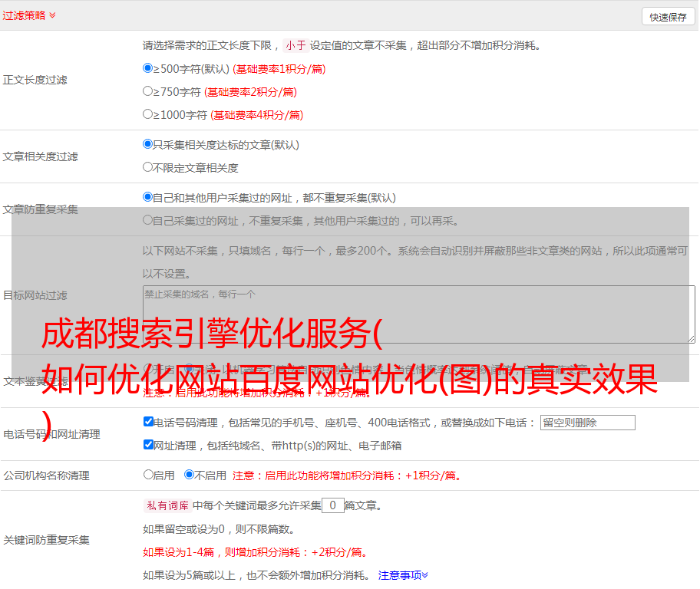Click the 禁止采集的域名 text area

click(418, 314)
